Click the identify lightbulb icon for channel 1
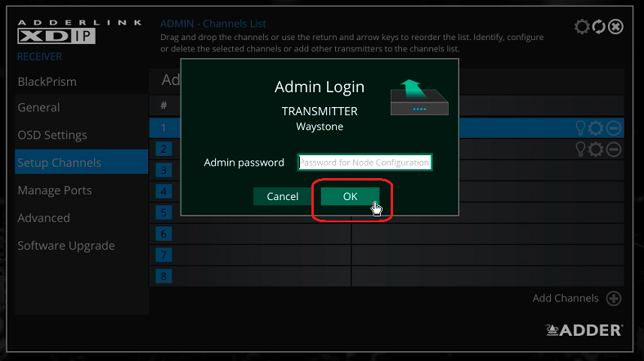Viewport: 644px width, 361px height. (x=581, y=128)
